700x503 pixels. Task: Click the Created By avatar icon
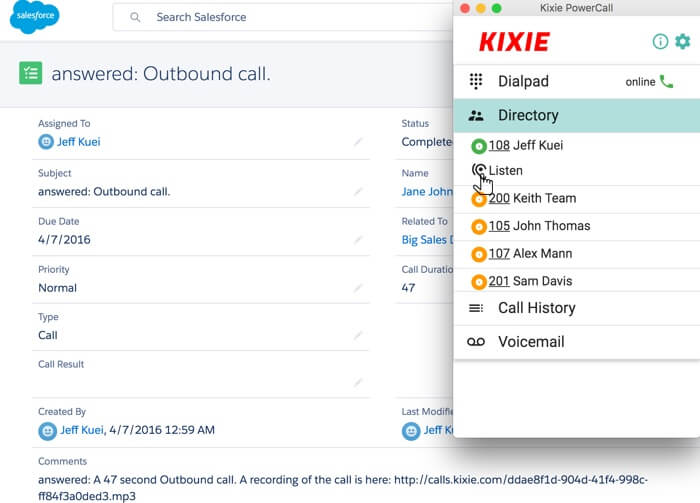pos(47,431)
